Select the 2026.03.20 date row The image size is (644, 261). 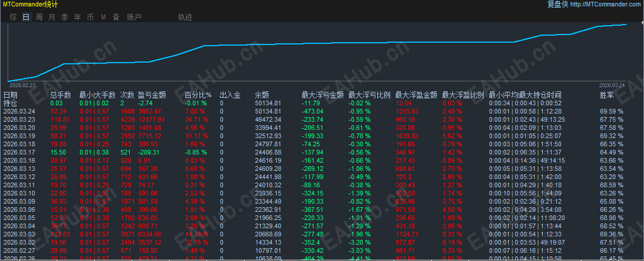(20, 128)
